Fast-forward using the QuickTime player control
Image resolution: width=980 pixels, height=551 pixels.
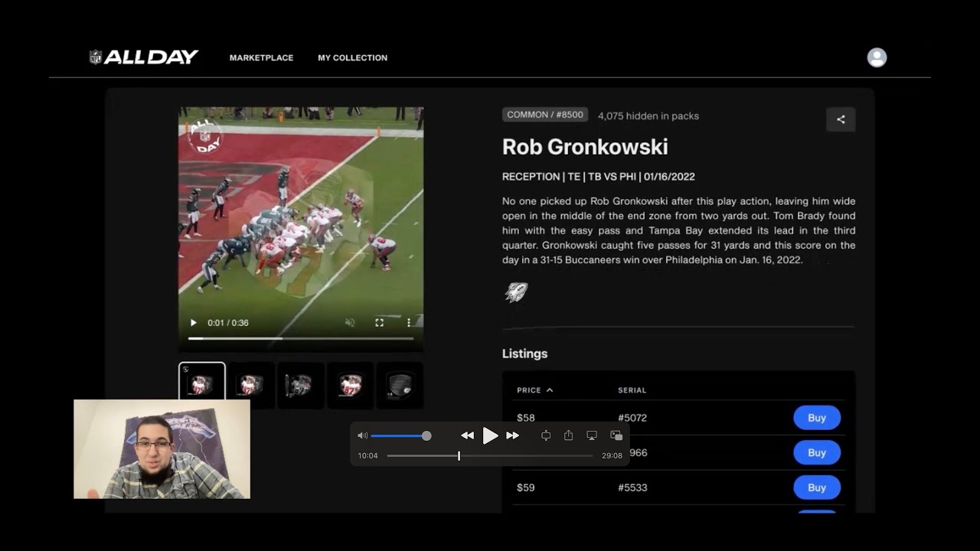[x=513, y=435]
